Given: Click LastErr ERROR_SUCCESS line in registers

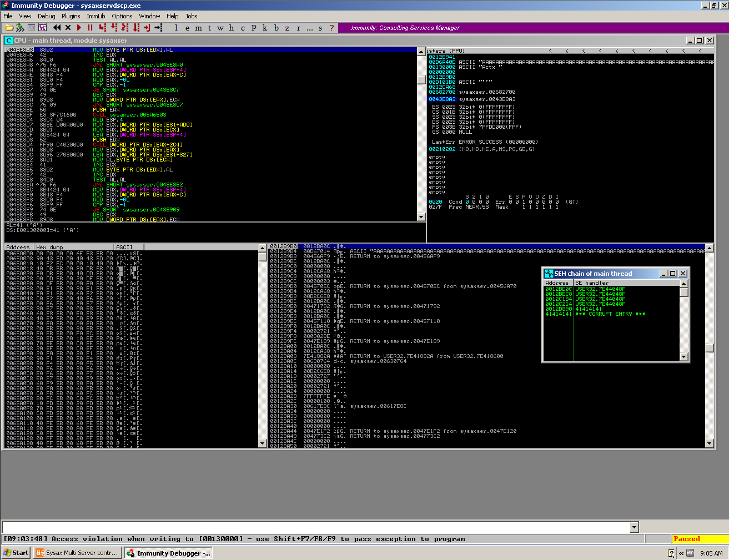Looking at the screenshot, I should 485,142.
